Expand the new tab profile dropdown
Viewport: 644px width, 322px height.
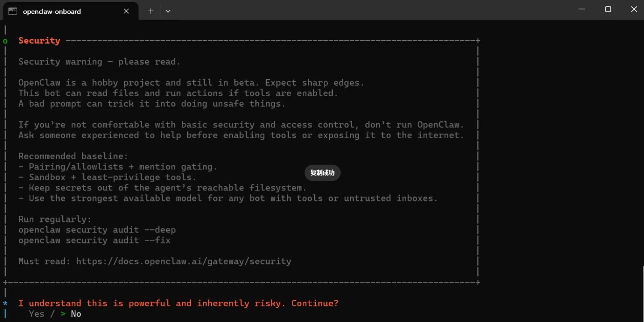pyautogui.click(x=168, y=11)
